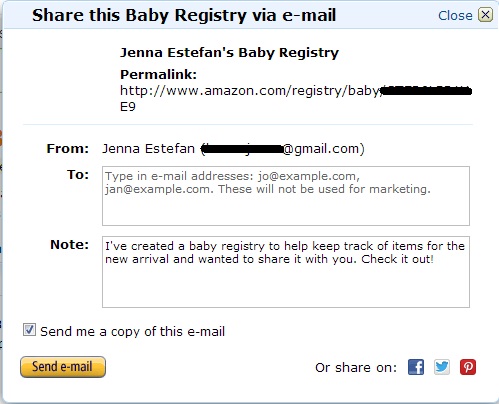Click the Send e-mail button

click(x=63, y=367)
